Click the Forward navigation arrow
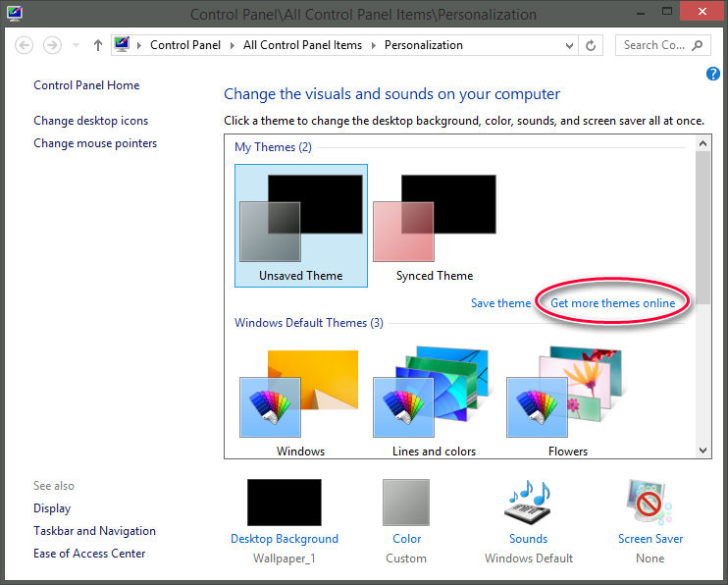This screenshot has height=585, width=728. tap(52, 45)
